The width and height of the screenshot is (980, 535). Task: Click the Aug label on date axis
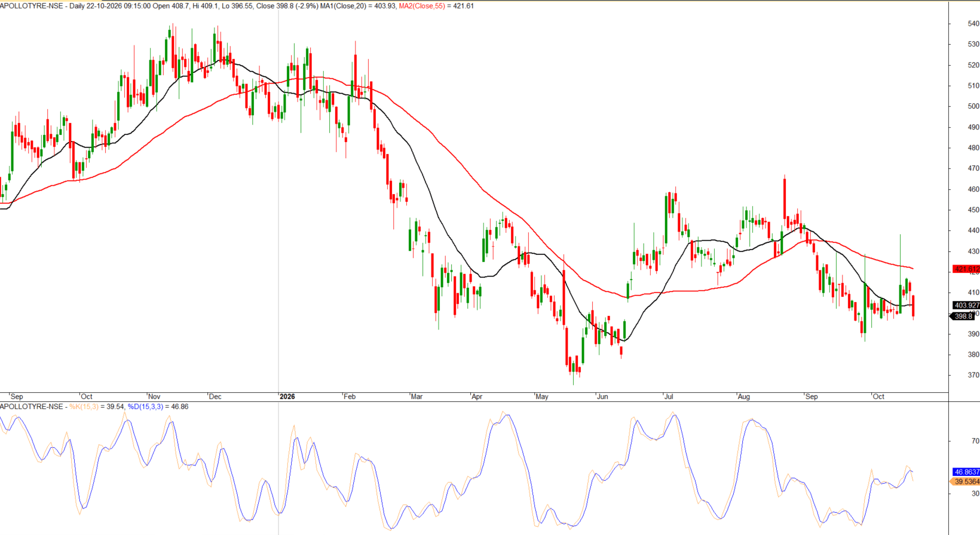(743, 396)
